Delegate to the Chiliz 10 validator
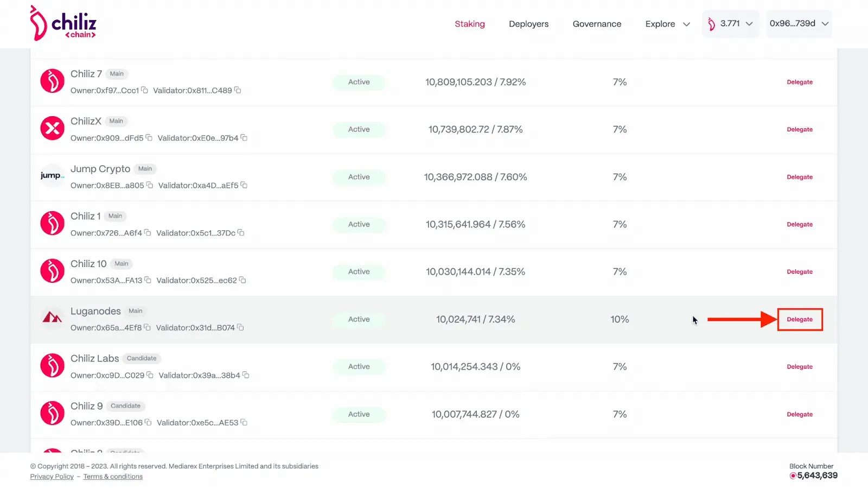 click(800, 271)
